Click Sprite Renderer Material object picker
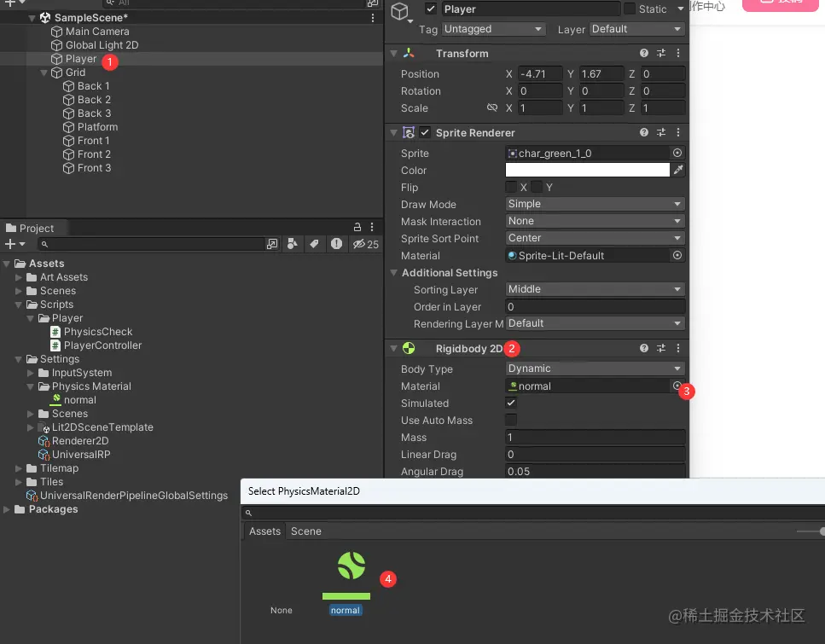Screen dimensions: 825x644 677,255
